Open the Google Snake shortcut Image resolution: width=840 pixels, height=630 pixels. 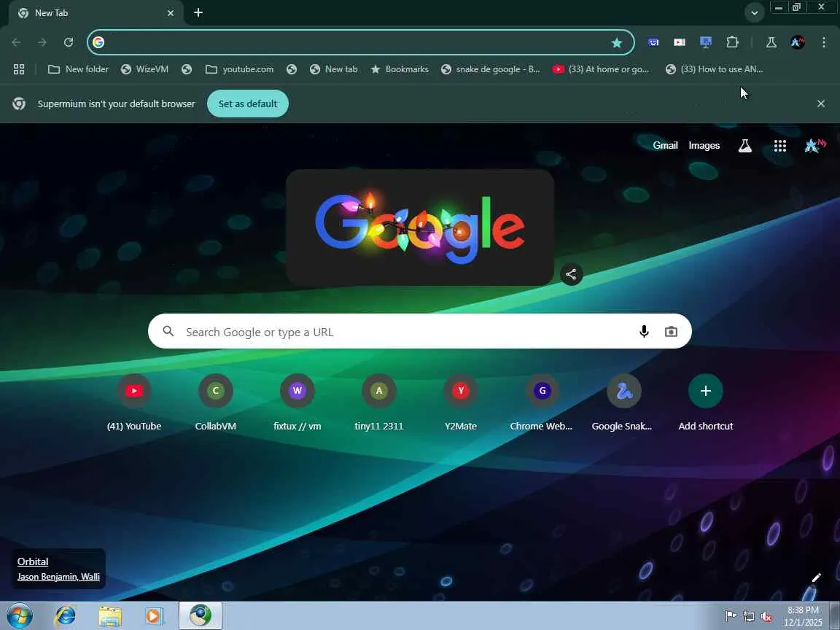623,403
